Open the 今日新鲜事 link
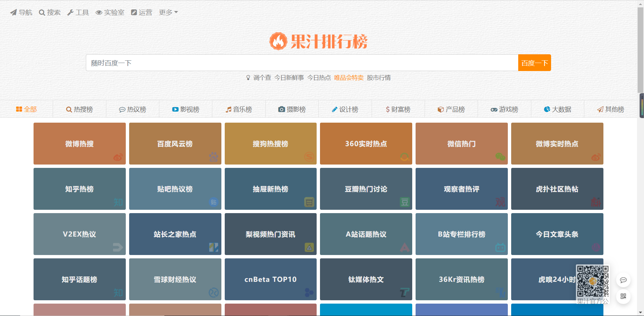Viewport: 644px width, 316px height. (289, 78)
